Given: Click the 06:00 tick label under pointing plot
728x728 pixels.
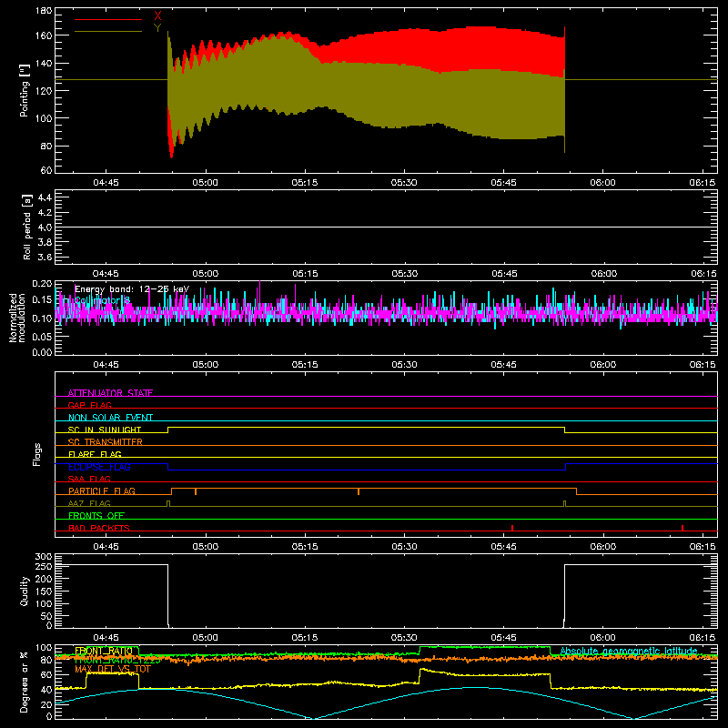Looking at the screenshot, I should coord(602,183).
